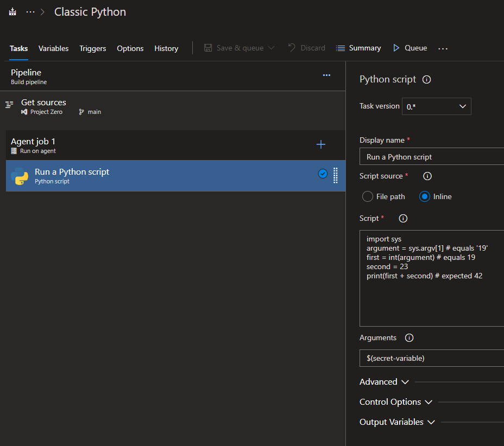Open the Pipeline panel ellipsis menu
Image resolution: width=504 pixels, height=446 pixels.
click(326, 75)
